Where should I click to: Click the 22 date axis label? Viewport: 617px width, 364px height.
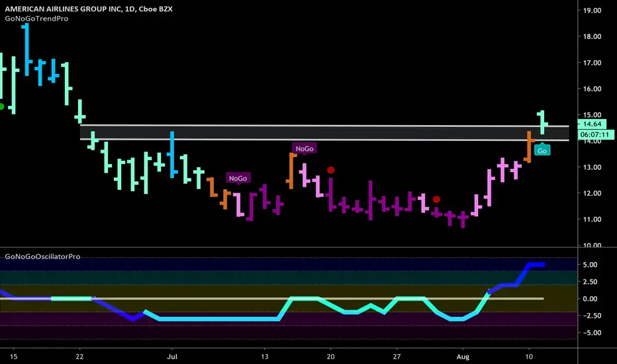point(80,357)
